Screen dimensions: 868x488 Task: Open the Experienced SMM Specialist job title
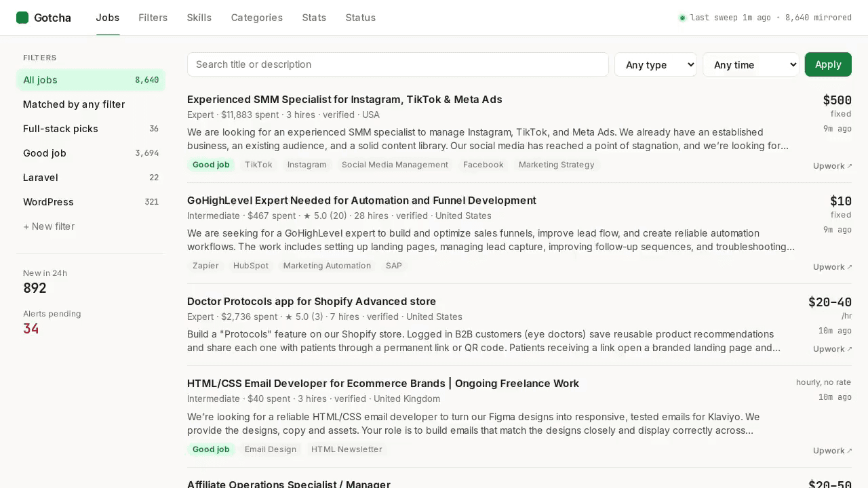[344, 100]
